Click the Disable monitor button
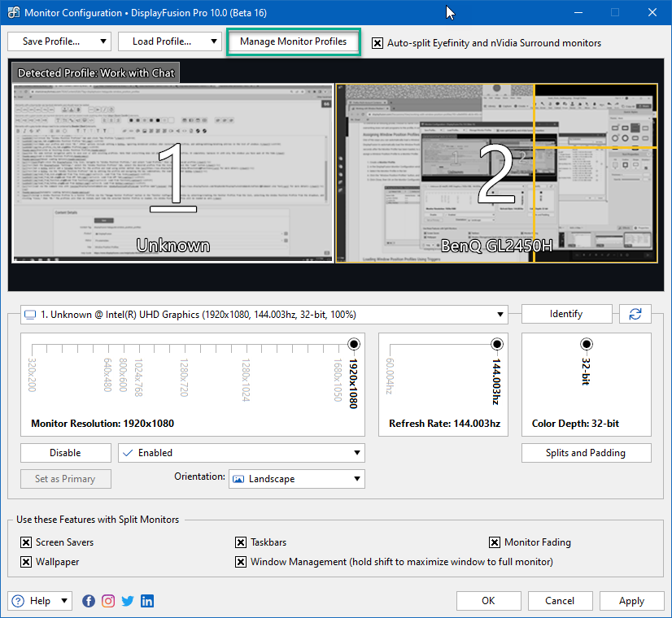 tap(66, 453)
